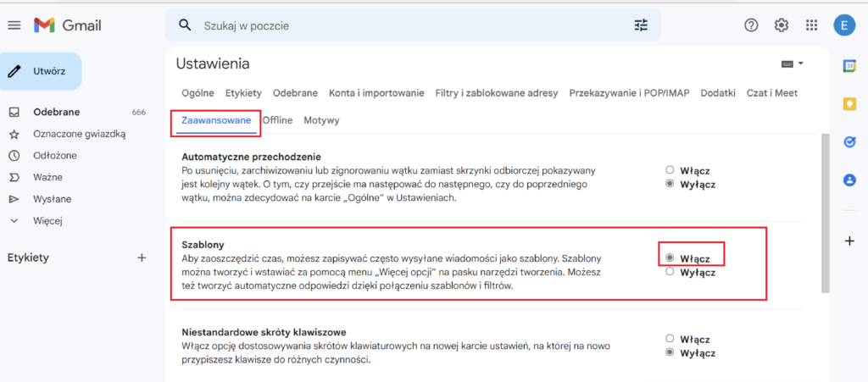This screenshot has height=382, width=868.
Task: Click the search filter options icon
Action: (x=640, y=25)
